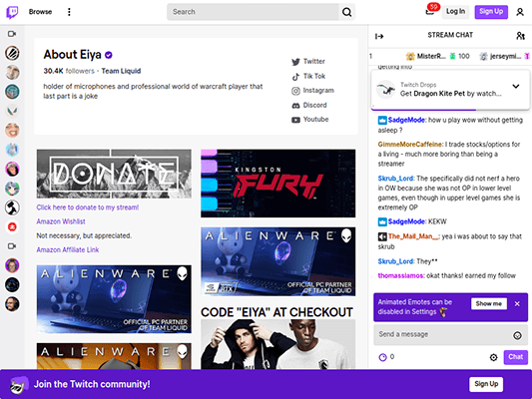
Task: Open chat settings gear icon
Action: (493, 357)
